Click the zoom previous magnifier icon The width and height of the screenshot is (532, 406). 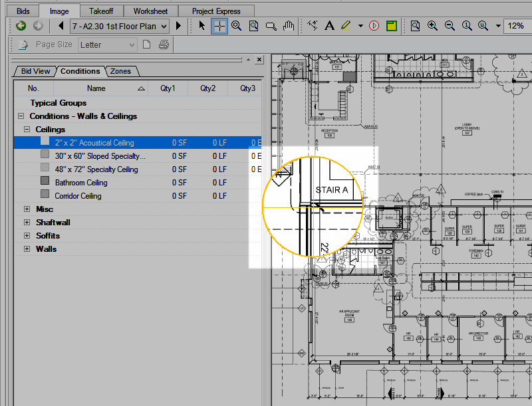(483, 26)
